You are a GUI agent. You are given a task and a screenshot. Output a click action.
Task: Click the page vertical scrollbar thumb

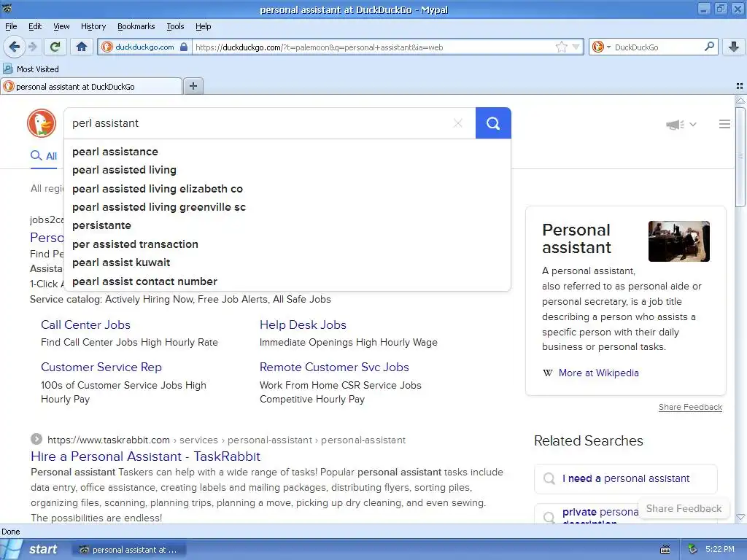(740, 157)
